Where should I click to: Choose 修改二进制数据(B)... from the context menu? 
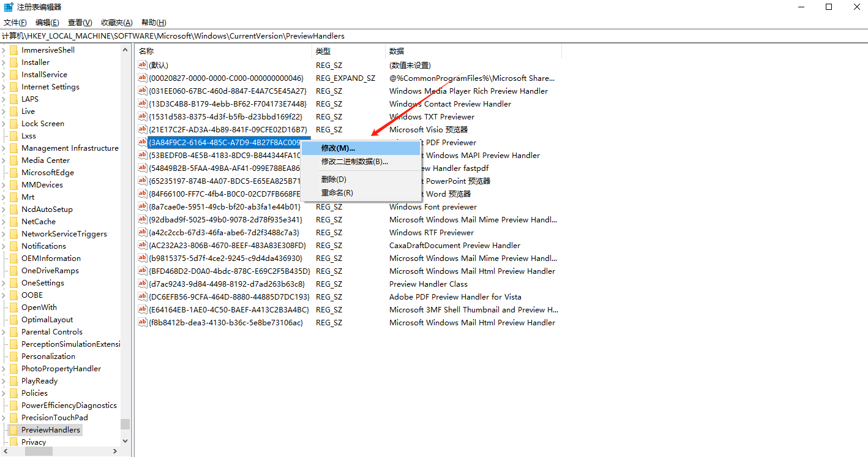361,162
